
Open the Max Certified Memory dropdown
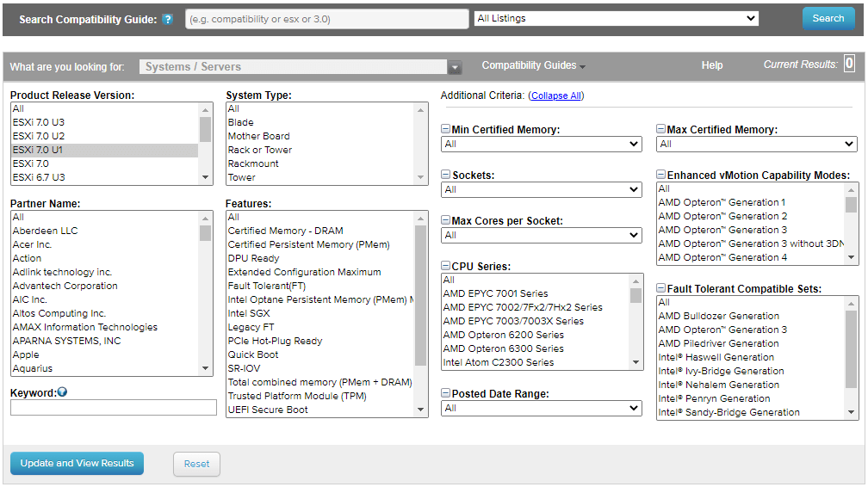click(757, 145)
